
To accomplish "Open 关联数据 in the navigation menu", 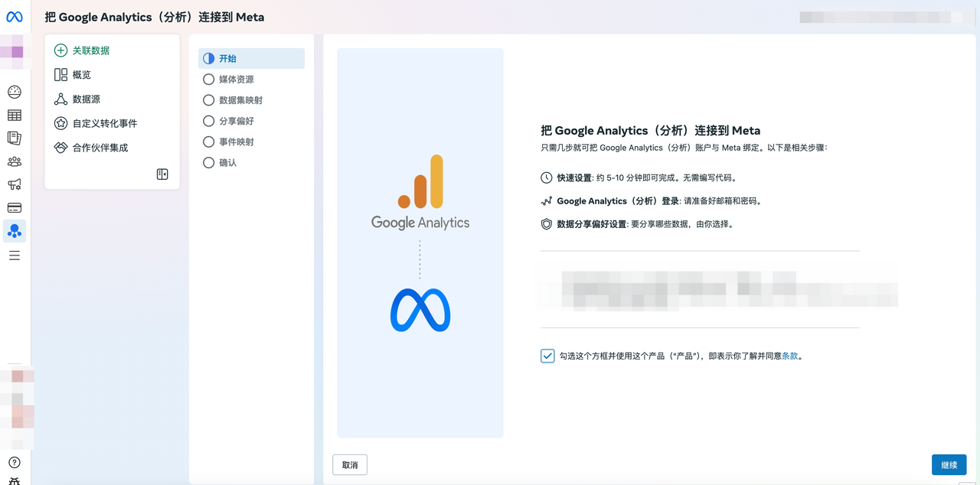I will click(x=90, y=50).
